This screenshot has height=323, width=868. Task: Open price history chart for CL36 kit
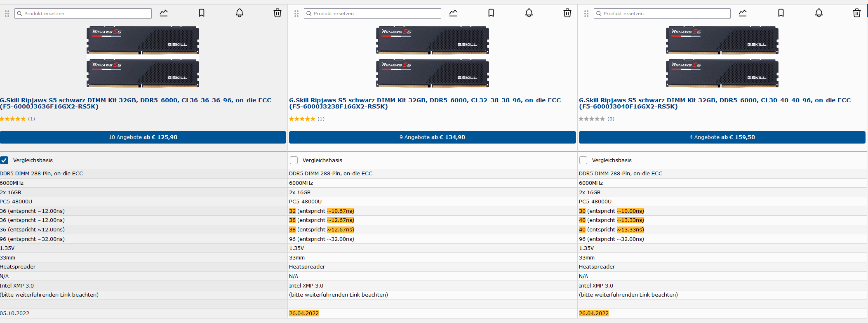click(164, 13)
